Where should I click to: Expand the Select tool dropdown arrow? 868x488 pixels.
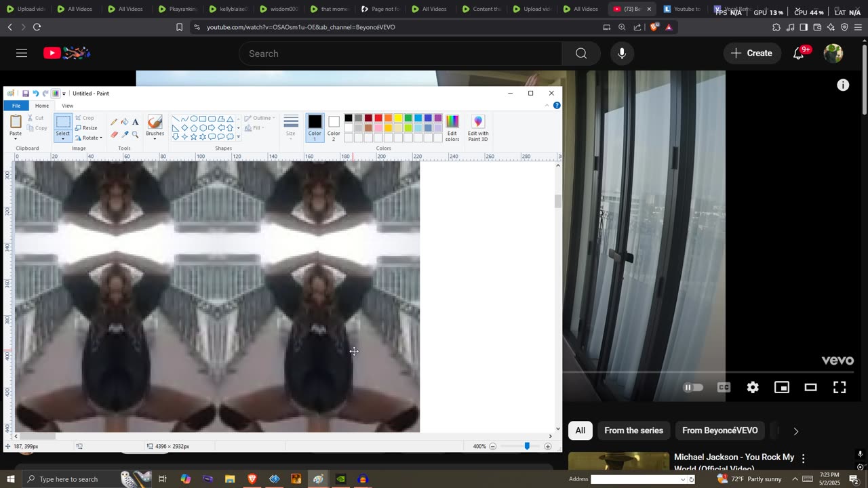point(63,139)
